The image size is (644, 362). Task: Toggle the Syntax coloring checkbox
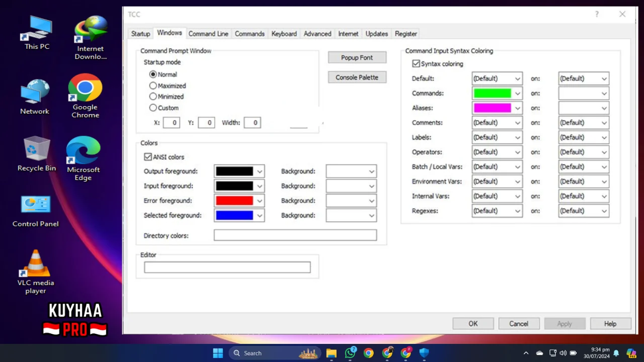coord(416,64)
